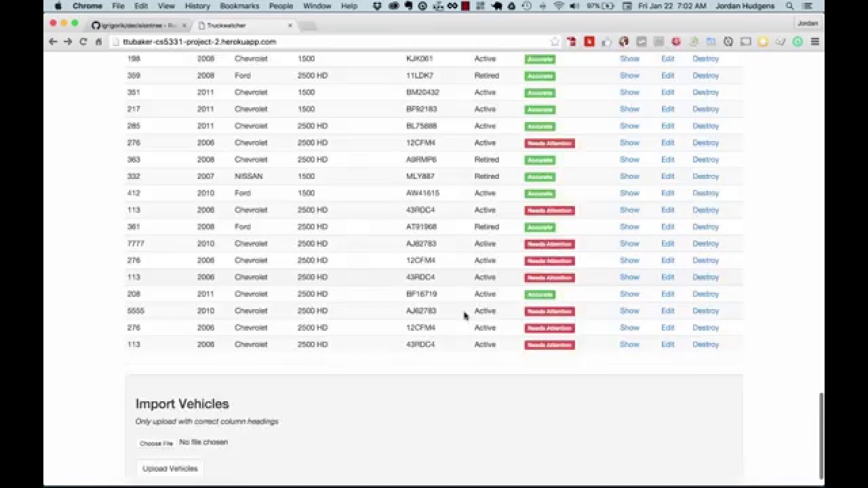Viewport: 868px width, 488px height.
Task: Open Notification Center list icon
Action: point(808,6)
